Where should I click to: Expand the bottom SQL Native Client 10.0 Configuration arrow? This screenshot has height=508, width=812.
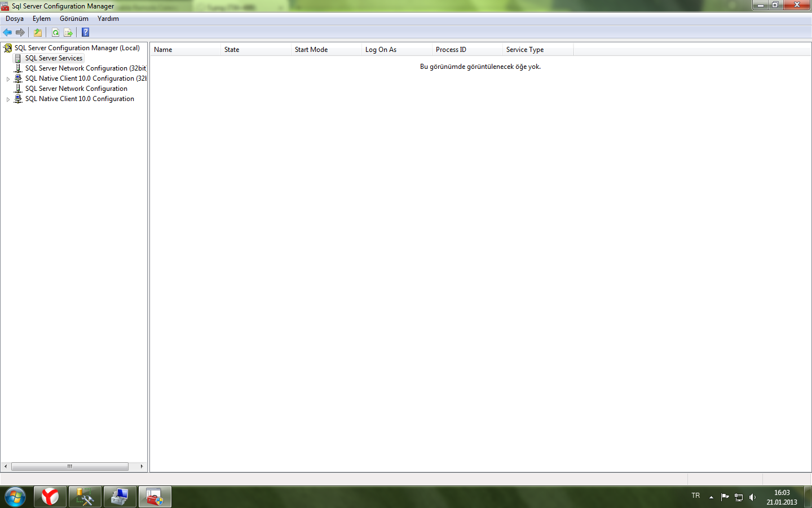click(8, 99)
